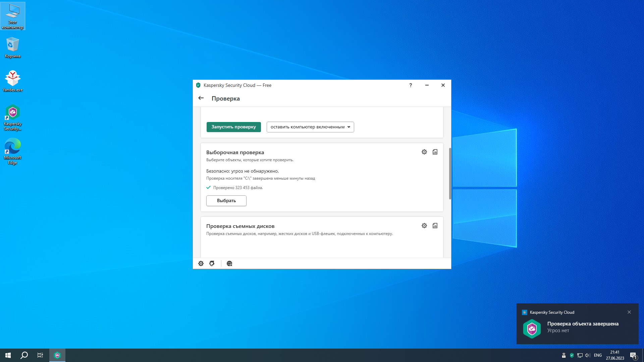Open the taskbar search magnifier
Viewport: 644px width, 362px height.
[x=24, y=355]
